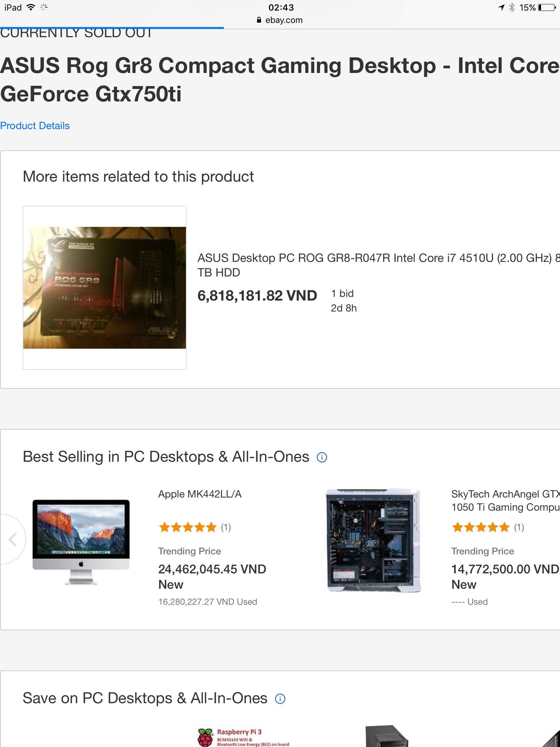This screenshot has height=747, width=560.
Task: Tap the Bluetooth status icon
Action: tap(512, 7)
